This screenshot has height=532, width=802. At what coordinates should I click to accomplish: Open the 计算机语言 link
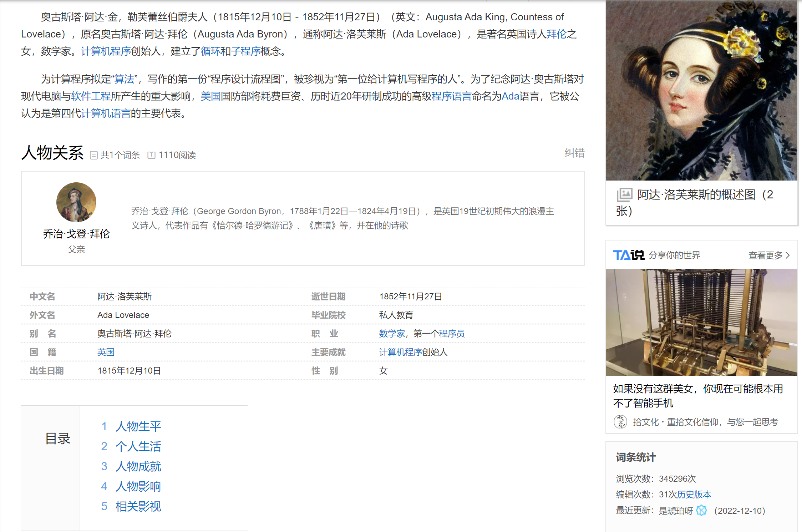(106, 113)
